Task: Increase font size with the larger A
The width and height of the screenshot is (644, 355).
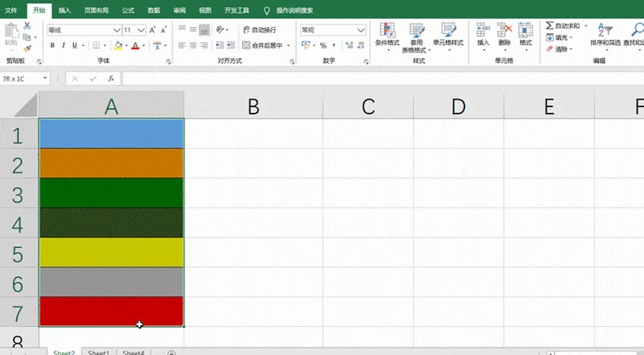Action: point(152,30)
